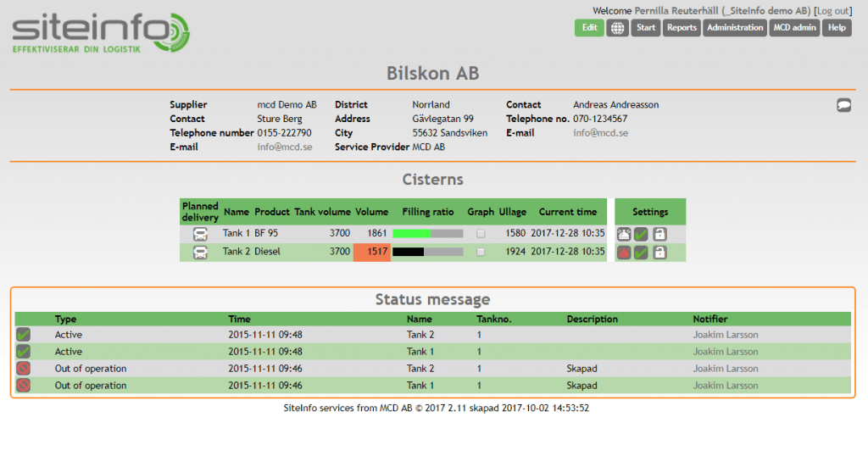Click the Active checkmark icon for Tank 1 message
Screen dimensions: 868x467
pos(23,352)
